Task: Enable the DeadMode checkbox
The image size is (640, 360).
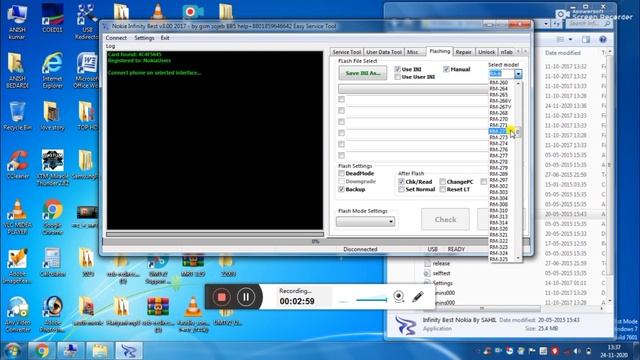Action: (x=341, y=173)
